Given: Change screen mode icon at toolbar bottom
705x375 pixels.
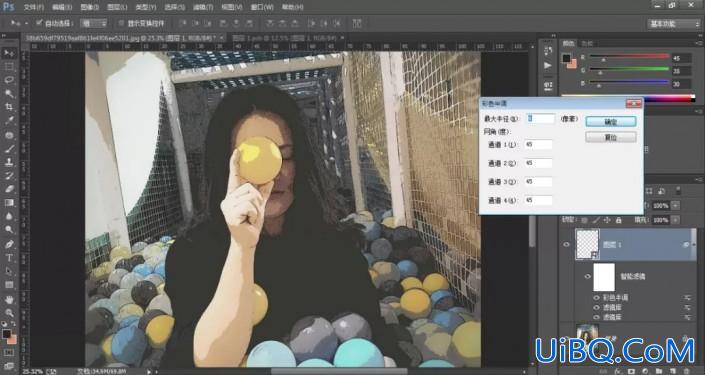Looking at the screenshot, I should pos(9,365).
